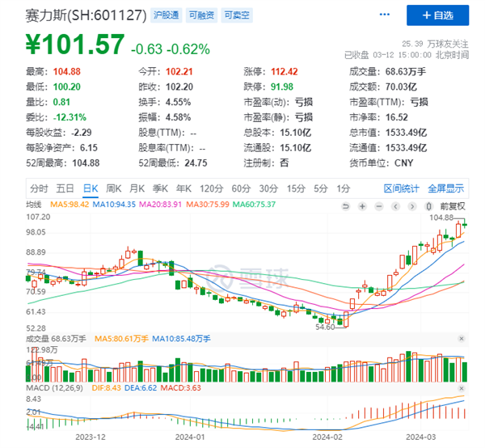Switch to the 60分 interval tab
The image size is (485, 448).
pos(241,188)
